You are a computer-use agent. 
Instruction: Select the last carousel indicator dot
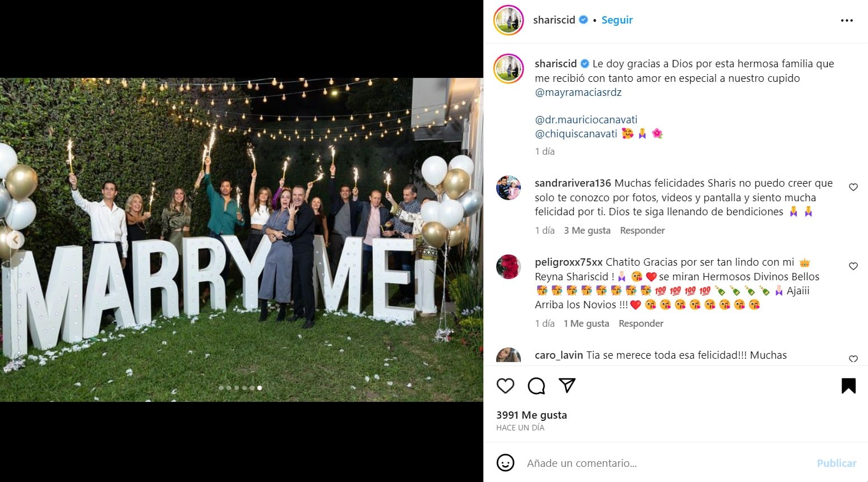click(259, 387)
